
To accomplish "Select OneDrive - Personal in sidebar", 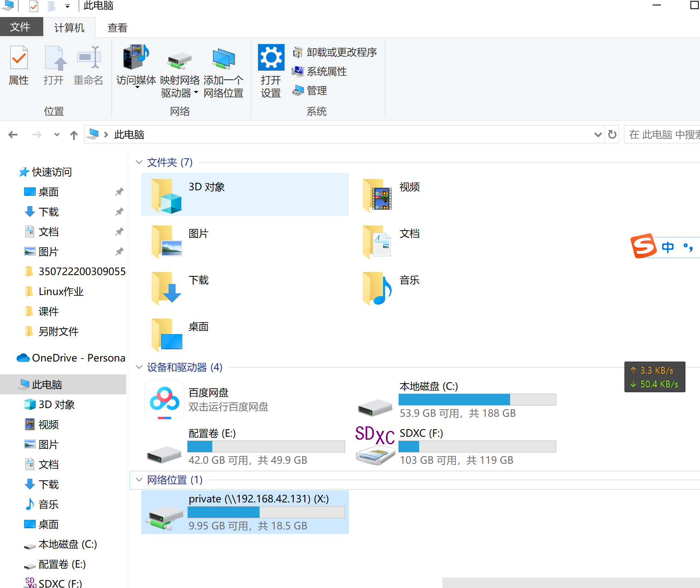I will (x=79, y=358).
